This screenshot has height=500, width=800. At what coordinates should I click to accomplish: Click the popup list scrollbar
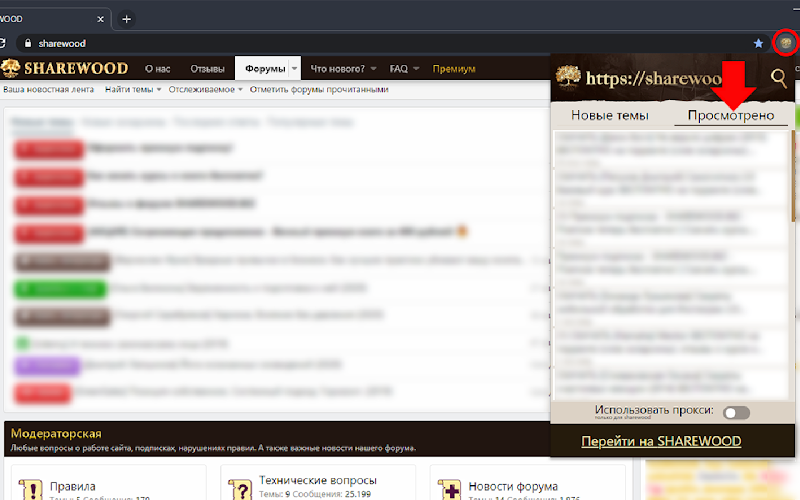(x=793, y=176)
